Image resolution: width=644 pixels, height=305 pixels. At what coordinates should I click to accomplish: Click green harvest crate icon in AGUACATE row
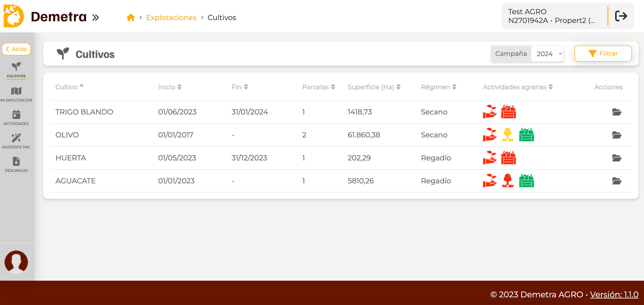[526, 181]
